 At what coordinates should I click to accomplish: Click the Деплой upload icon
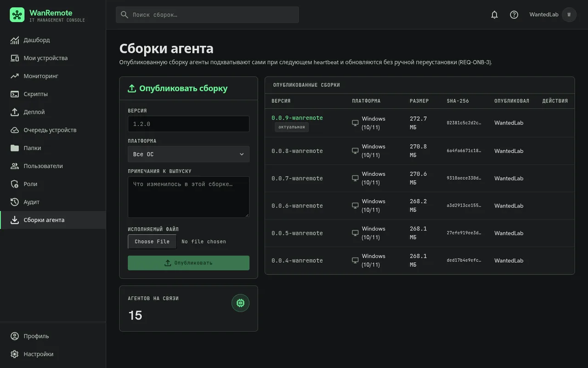pos(15,112)
